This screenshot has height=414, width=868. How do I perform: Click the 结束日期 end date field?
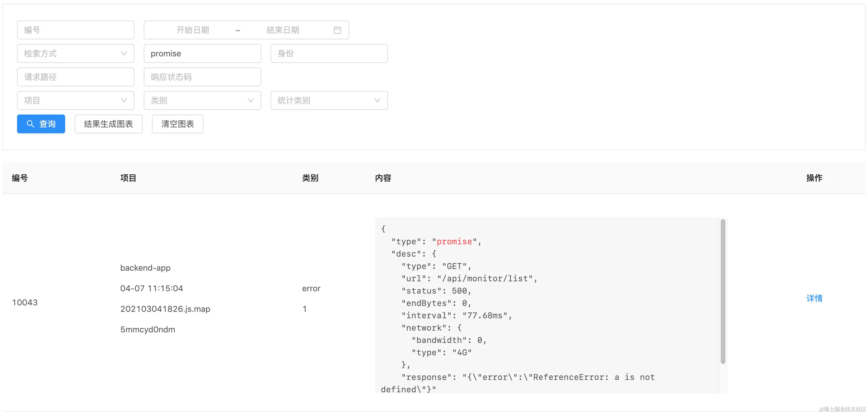click(x=282, y=30)
